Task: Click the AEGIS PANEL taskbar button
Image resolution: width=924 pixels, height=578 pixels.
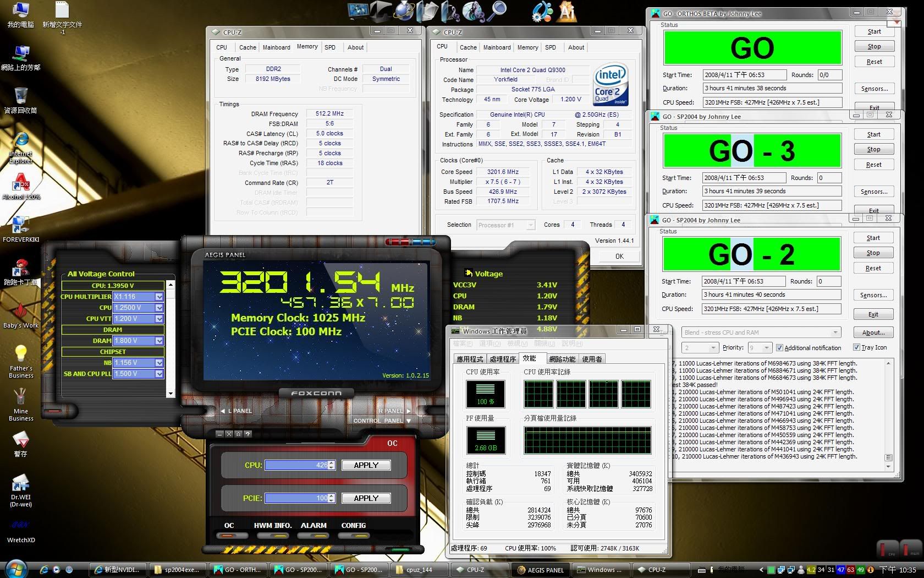Action: pyautogui.click(x=541, y=570)
